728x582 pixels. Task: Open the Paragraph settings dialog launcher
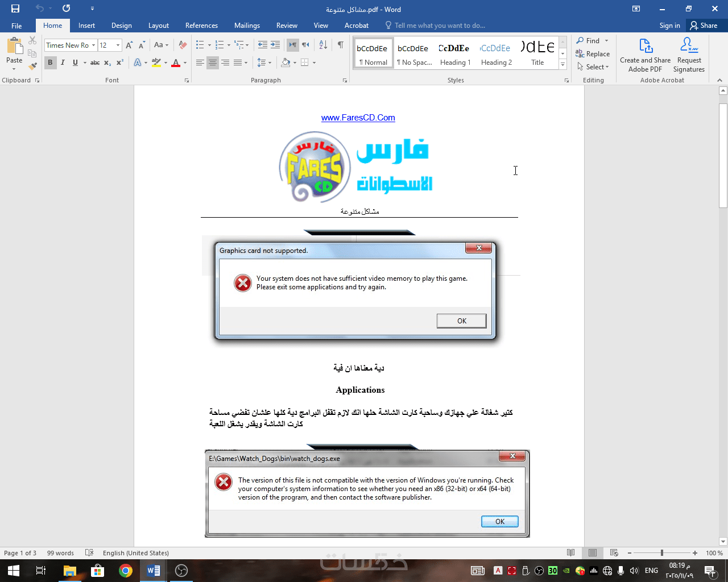345,81
